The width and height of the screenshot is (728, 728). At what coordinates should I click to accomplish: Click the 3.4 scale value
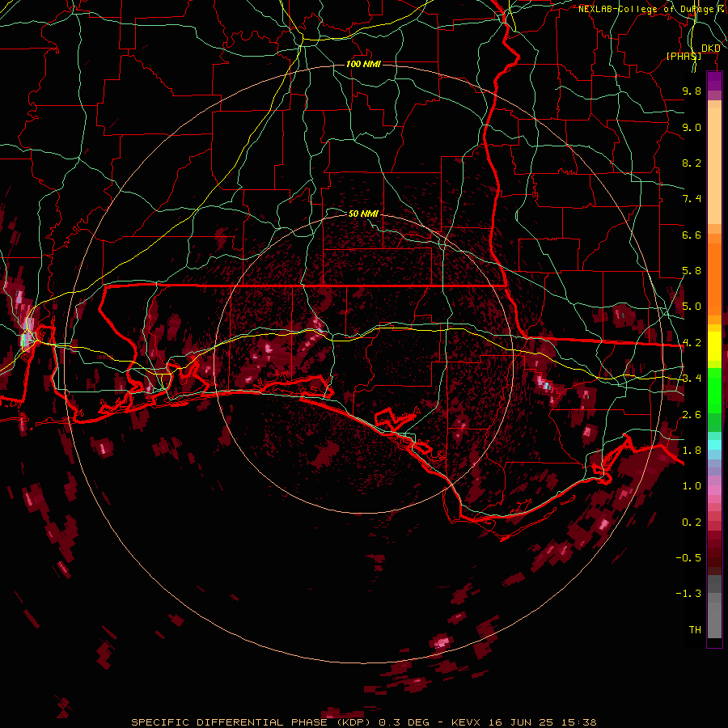pyautogui.click(x=692, y=379)
